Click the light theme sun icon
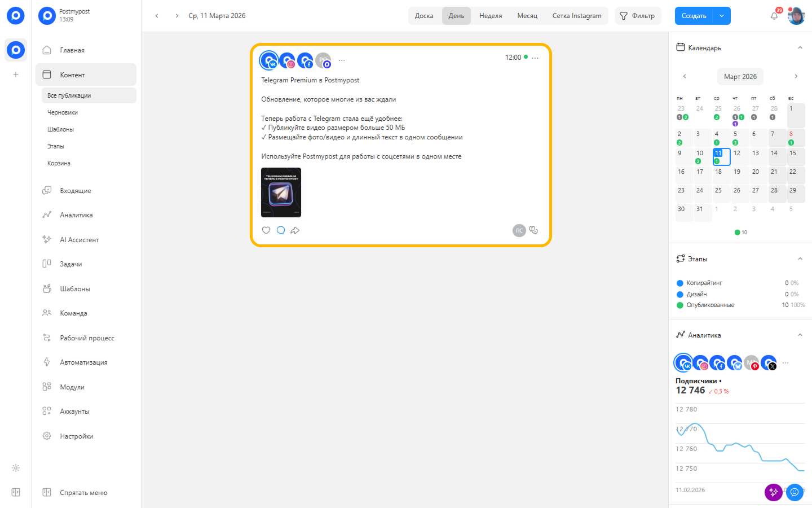This screenshot has height=508, width=812. [x=16, y=468]
